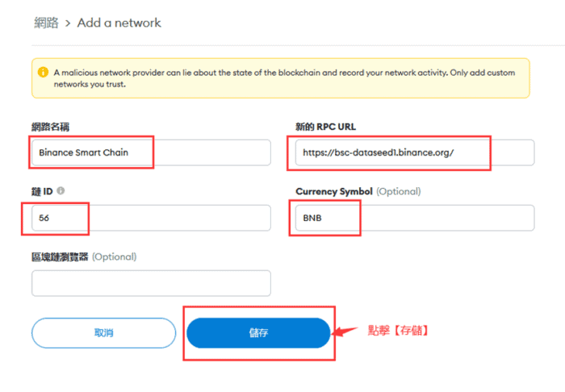
Task: Click the Currency Symbol (Optional) label
Action: coord(358,191)
